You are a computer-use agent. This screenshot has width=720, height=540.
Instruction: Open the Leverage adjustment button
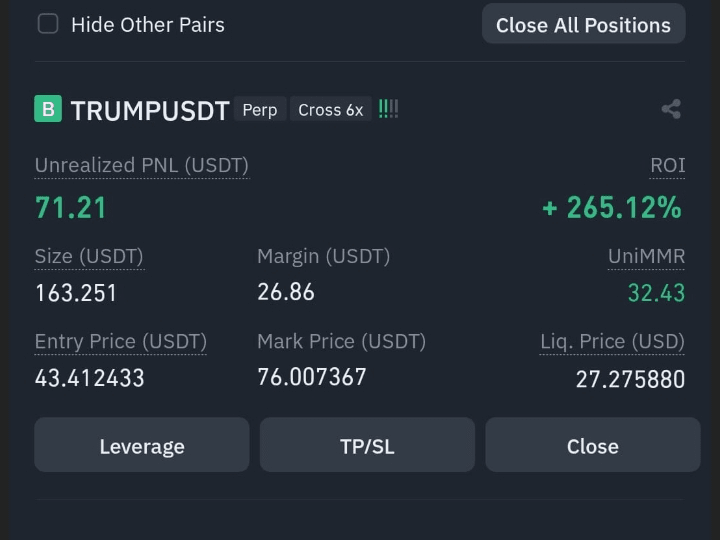(x=142, y=445)
